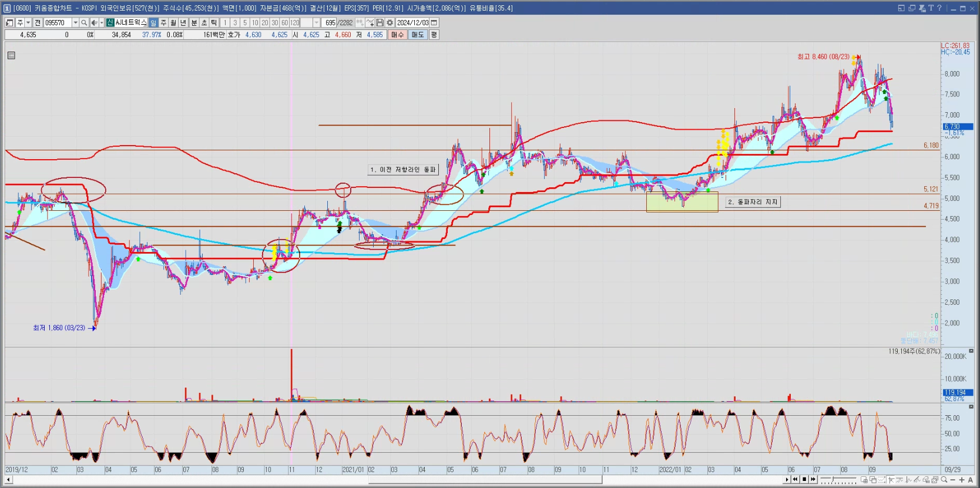This screenshot has height=488, width=980.
Task: Zoom out with minus icon
Action: pos(953,480)
